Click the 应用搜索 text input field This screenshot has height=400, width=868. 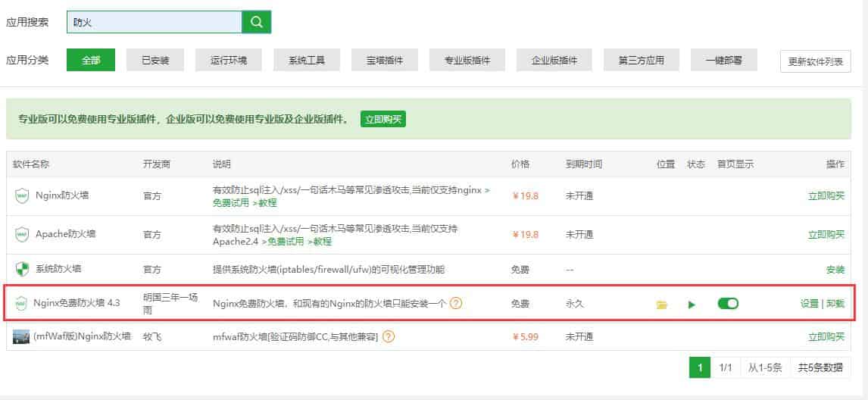155,22
